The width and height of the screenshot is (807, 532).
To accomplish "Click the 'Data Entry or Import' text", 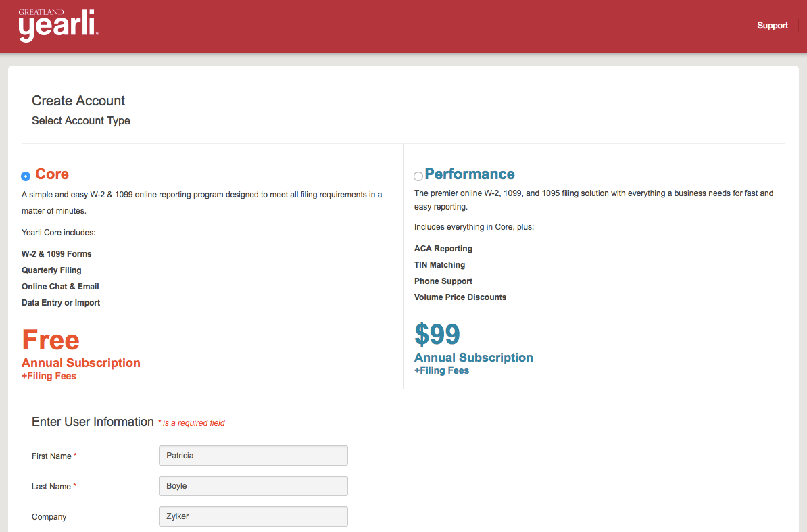I will (x=61, y=303).
